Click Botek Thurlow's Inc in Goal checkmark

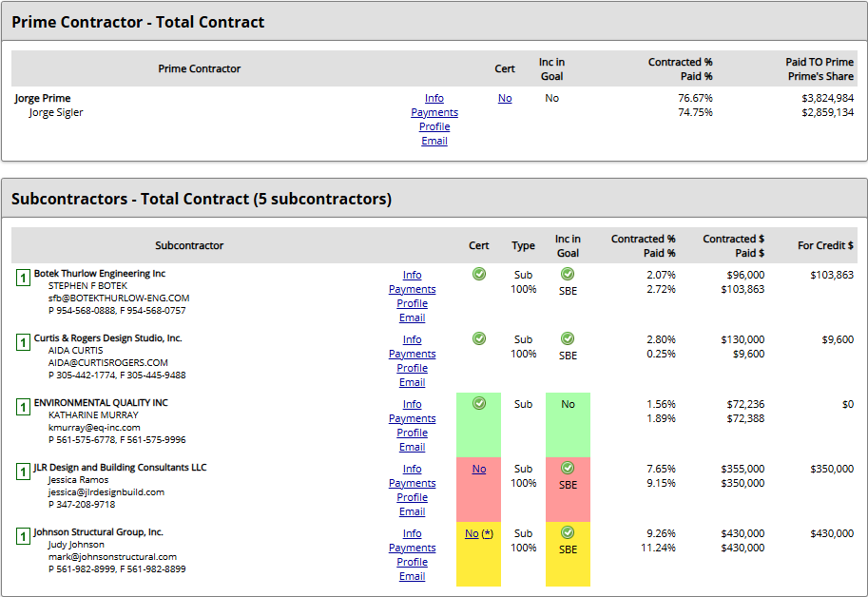click(568, 274)
